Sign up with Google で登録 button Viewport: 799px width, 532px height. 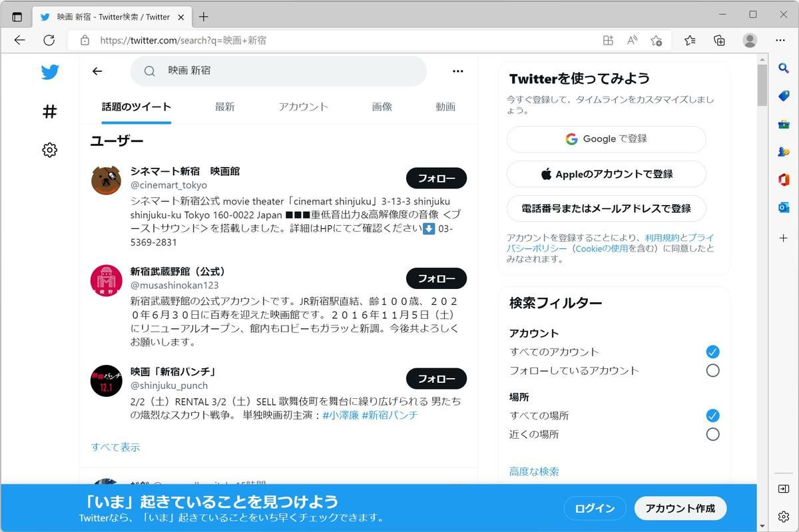(x=606, y=139)
